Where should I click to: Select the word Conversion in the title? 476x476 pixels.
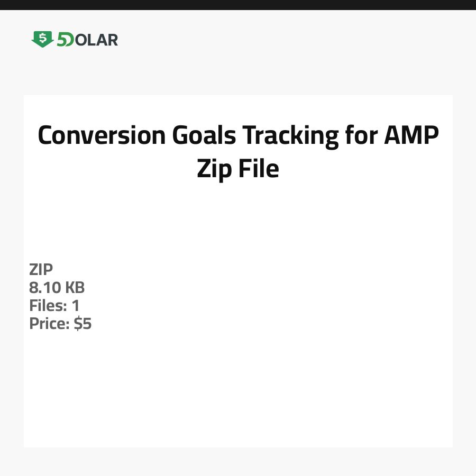pyautogui.click(x=102, y=136)
